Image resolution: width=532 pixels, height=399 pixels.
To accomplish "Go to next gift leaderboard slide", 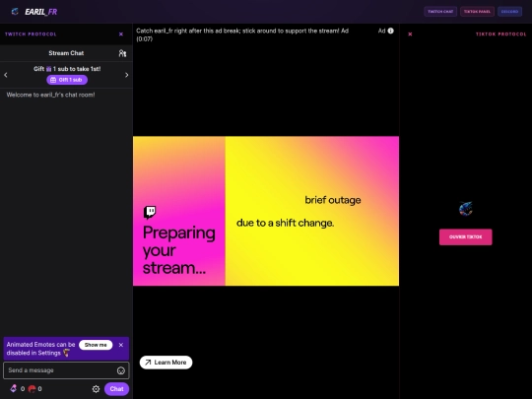I will (126, 75).
